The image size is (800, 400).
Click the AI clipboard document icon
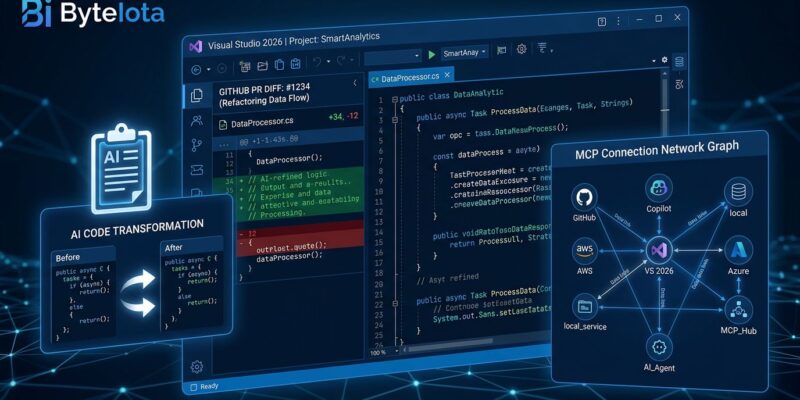click(121, 168)
